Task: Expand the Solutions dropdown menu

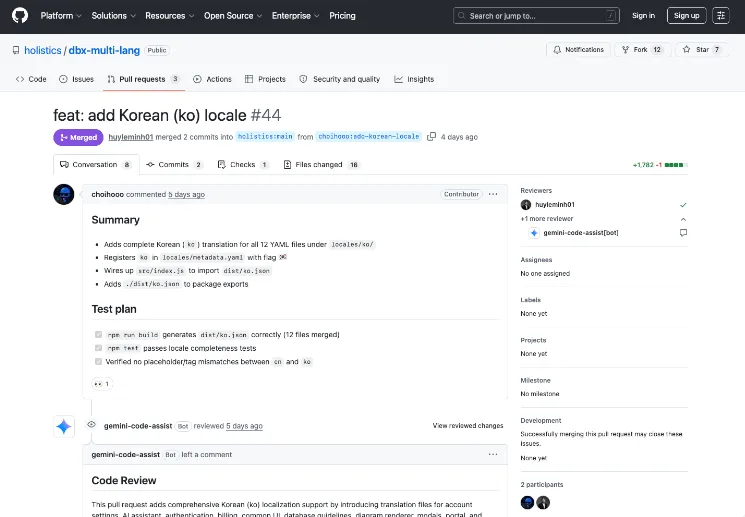Action: (x=114, y=16)
